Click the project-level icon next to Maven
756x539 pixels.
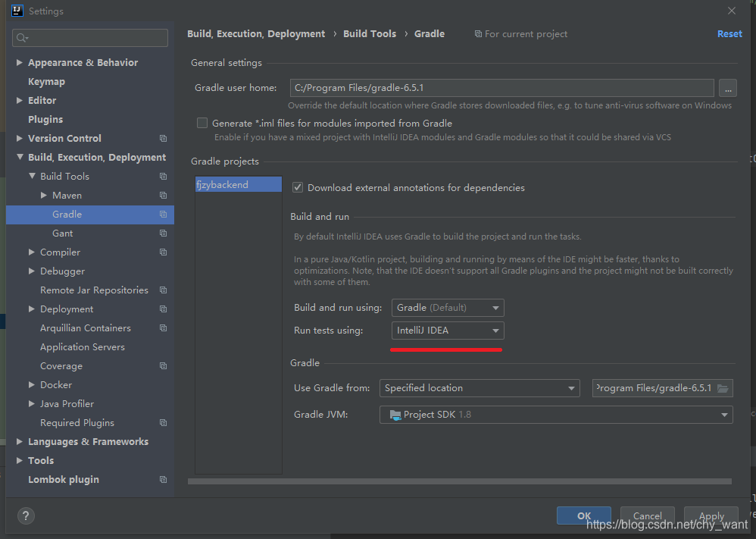tap(163, 195)
